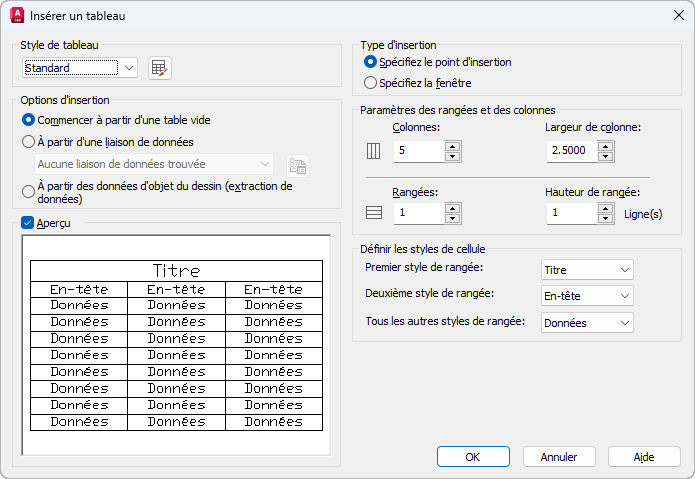
Task: Click the AutoCAD logo in title bar
Action: pos(16,16)
